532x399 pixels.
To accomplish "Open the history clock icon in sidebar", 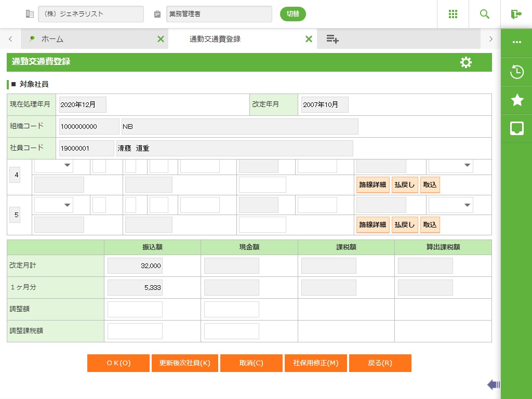I will [516, 72].
